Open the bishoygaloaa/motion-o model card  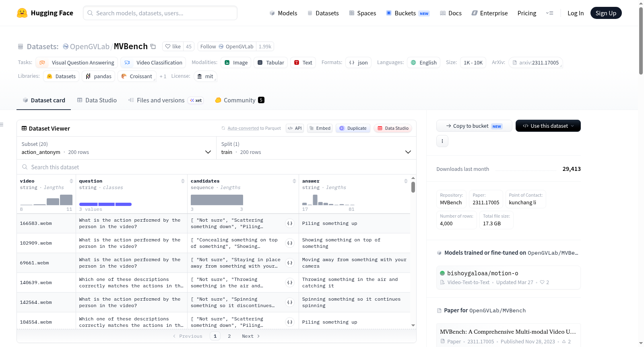pos(508,277)
